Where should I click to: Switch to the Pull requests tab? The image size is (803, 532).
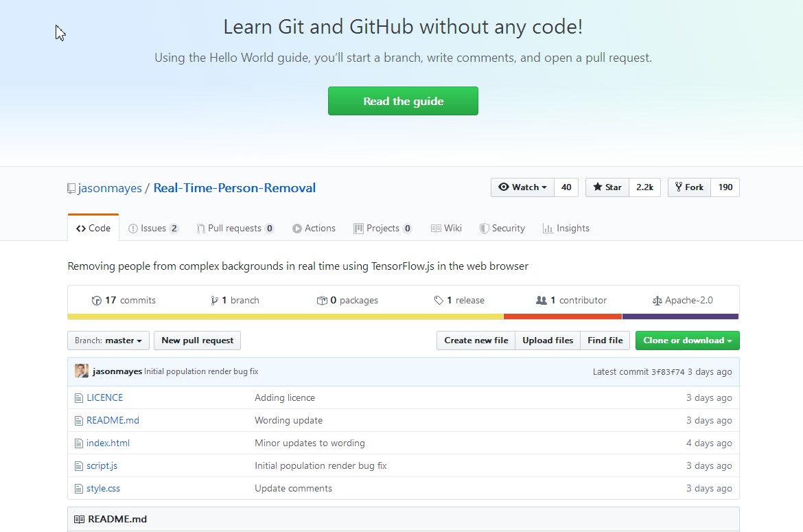pyautogui.click(x=235, y=229)
